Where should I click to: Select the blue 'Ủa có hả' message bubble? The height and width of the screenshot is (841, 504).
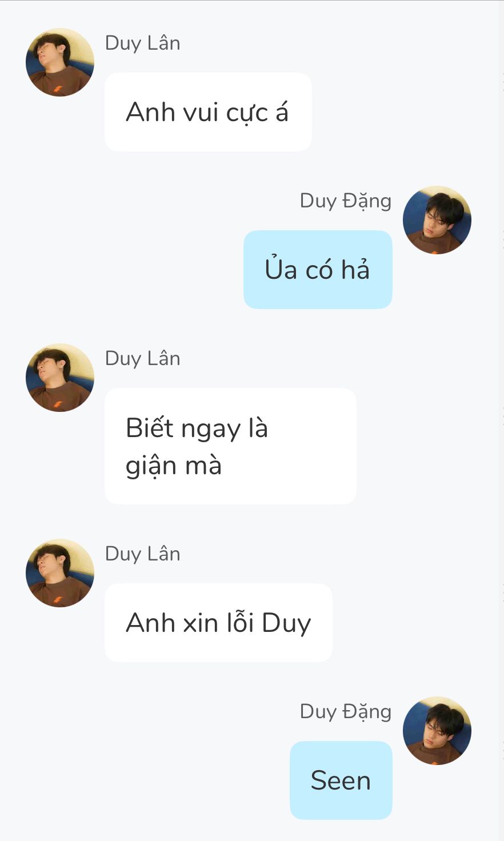(x=318, y=270)
